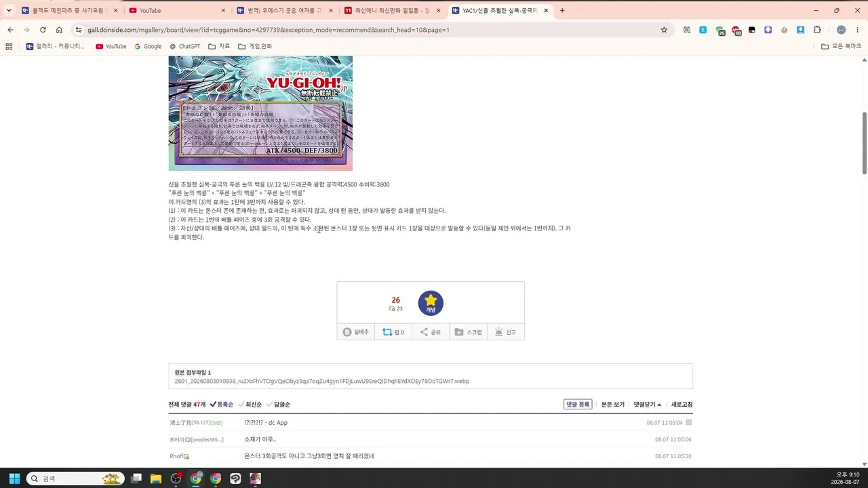The width and height of the screenshot is (868, 488).
Task: Open the 자료 bookmarks folder
Action: 219,46
